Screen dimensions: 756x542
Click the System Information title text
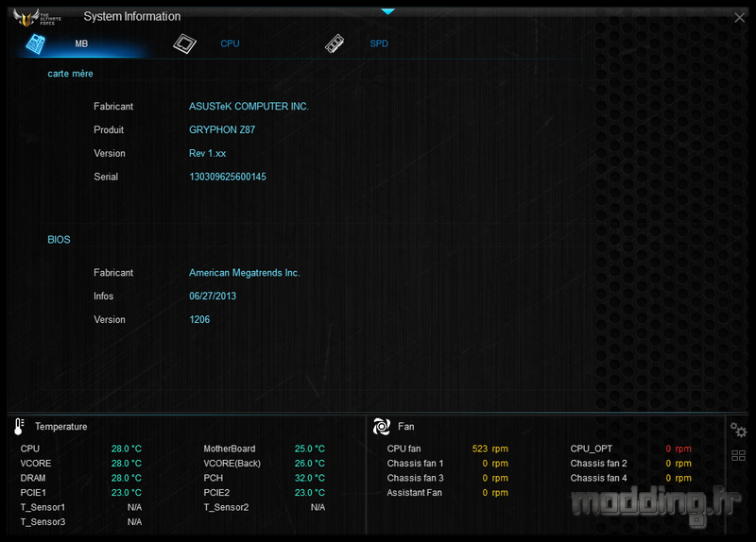tap(132, 17)
